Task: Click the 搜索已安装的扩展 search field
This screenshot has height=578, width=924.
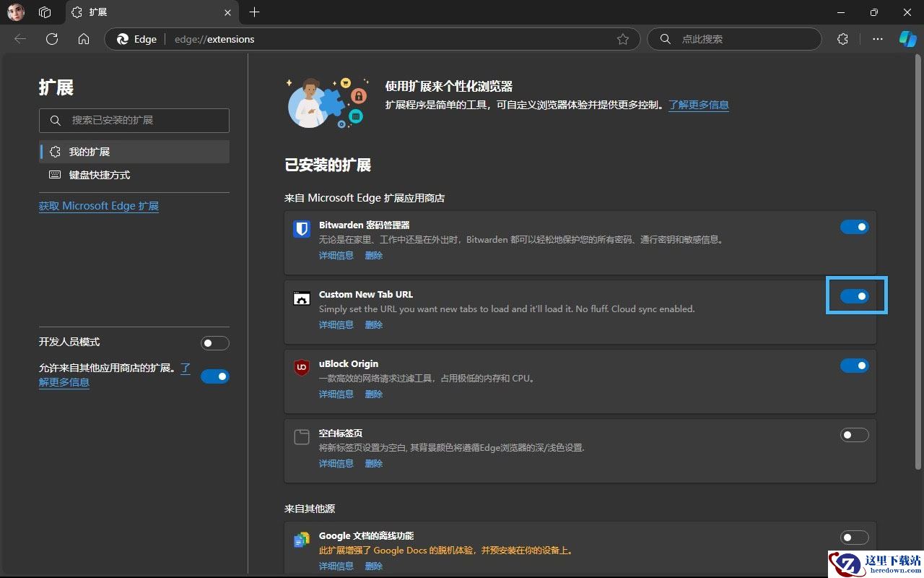Action: (134, 120)
